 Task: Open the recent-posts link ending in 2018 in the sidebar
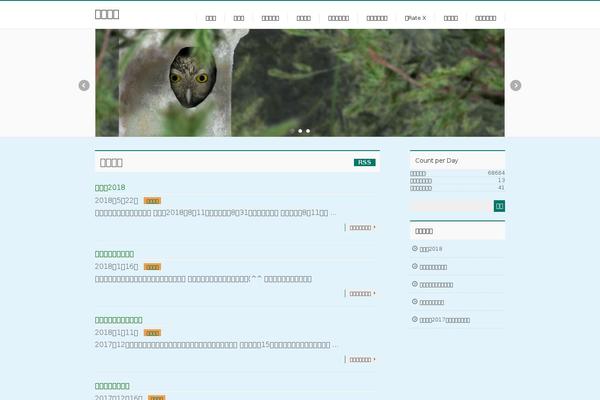tap(430, 249)
